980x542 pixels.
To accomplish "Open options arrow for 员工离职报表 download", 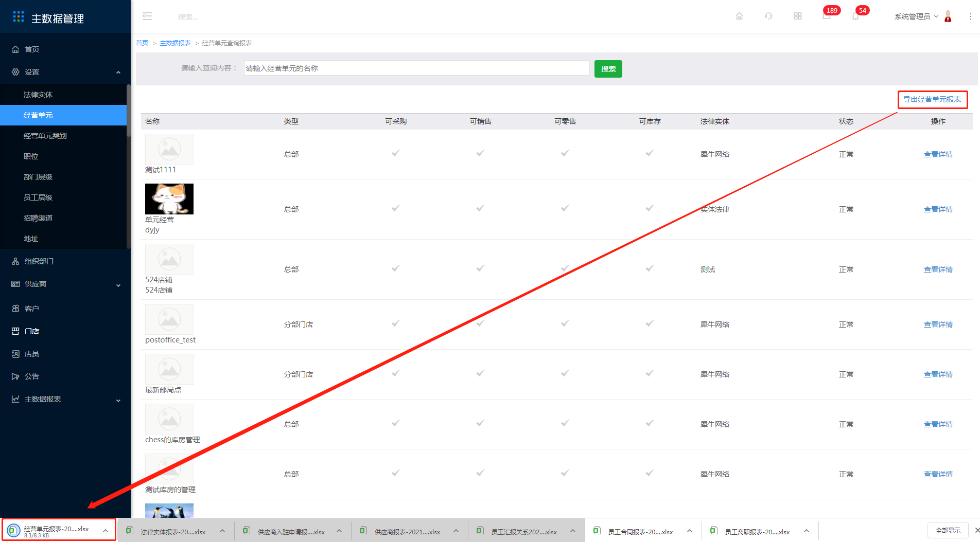I will tap(807, 531).
